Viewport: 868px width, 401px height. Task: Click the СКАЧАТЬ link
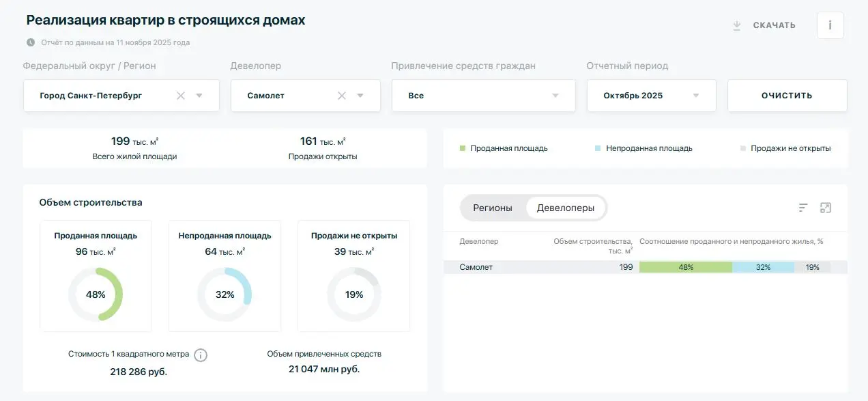point(774,25)
